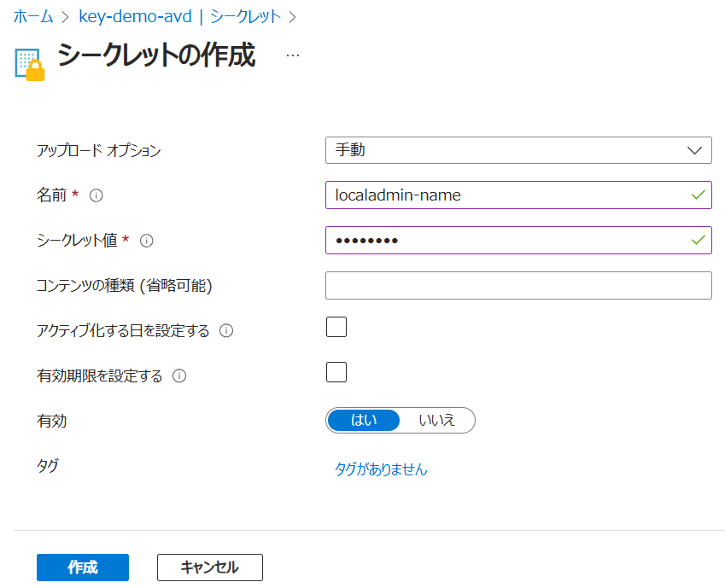The width and height of the screenshot is (725, 588).
Task: Open the アップロード オプション dropdown
Action: click(x=518, y=150)
